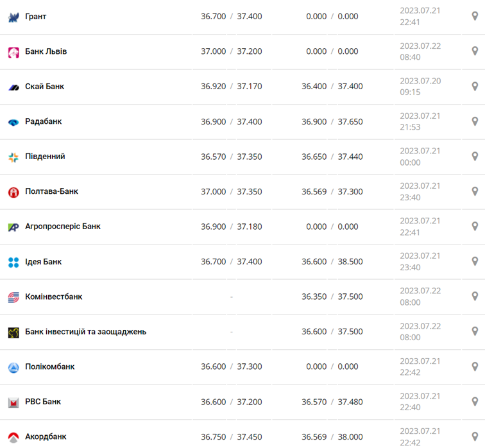
Task: Show location pin for Полікомбанк
Action: point(475,366)
